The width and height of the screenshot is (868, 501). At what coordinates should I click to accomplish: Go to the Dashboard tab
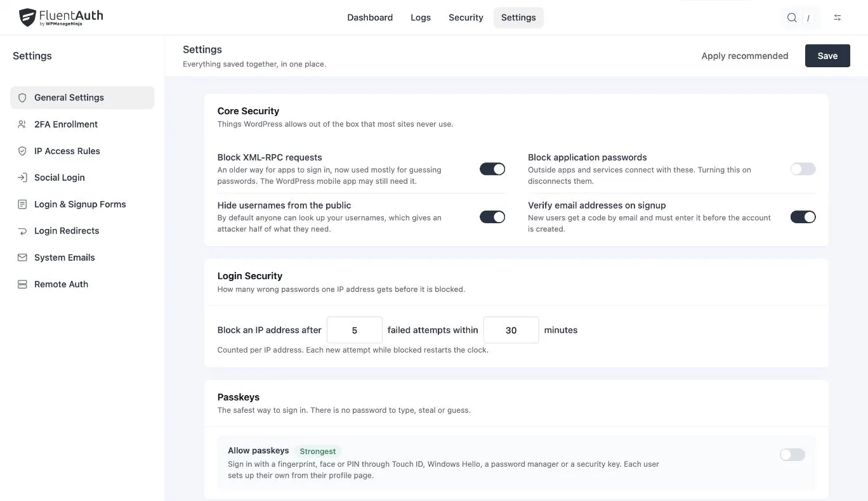[x=370, y=18]
